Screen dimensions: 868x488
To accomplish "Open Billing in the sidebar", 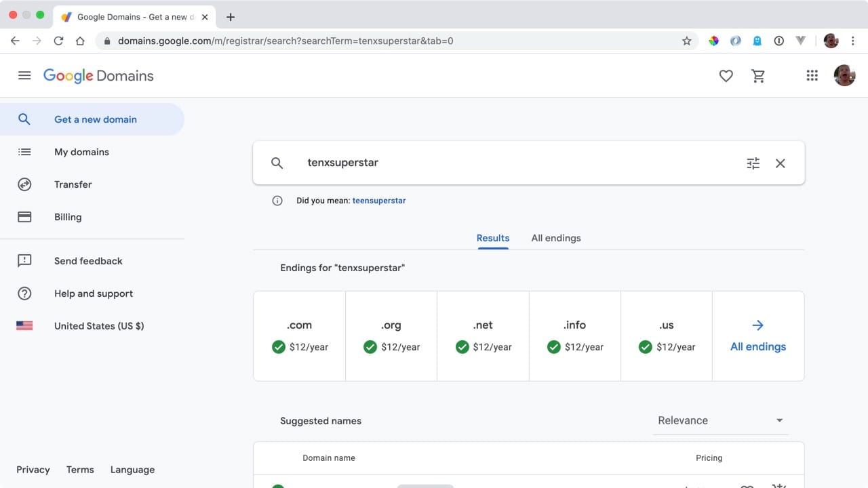I will point(68,217).
